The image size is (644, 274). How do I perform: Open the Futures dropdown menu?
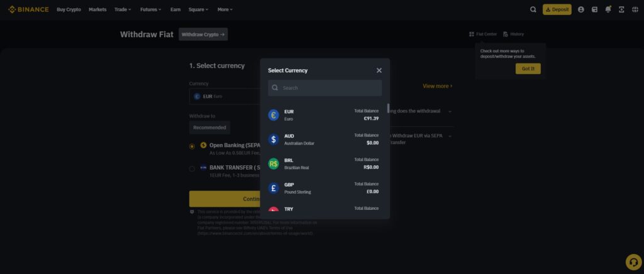click(x=151, y=9)
